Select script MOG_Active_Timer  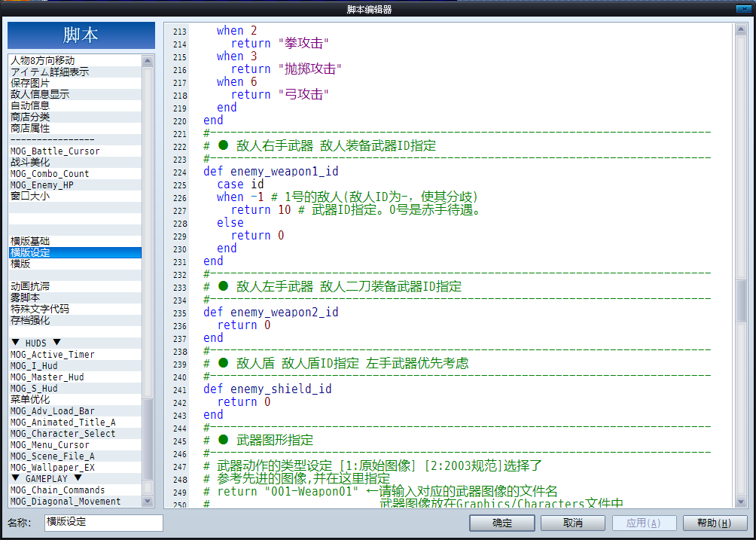coord(75,355)
